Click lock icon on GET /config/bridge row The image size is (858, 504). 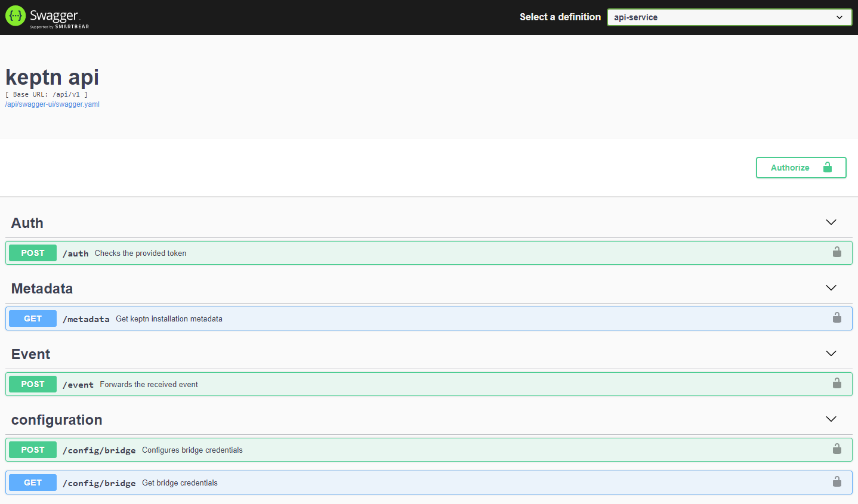point(837,482)
